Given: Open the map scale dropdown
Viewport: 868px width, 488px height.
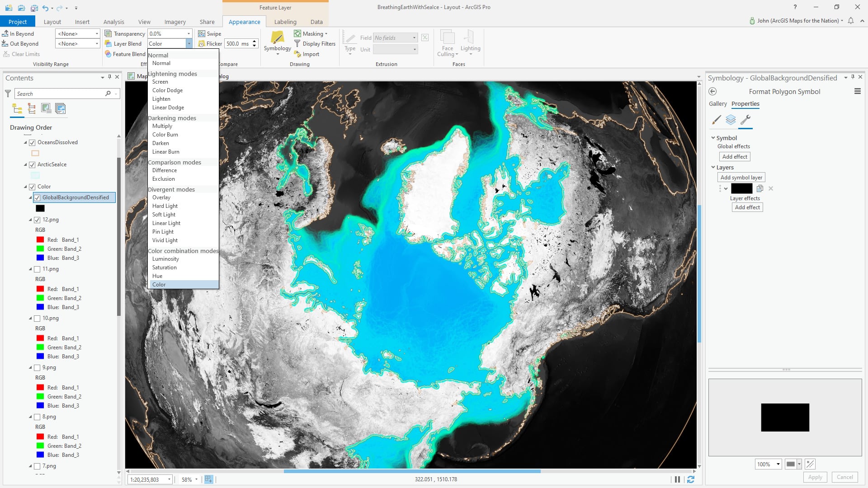Looking at the screenshot, I should click(x=169, y=480).
